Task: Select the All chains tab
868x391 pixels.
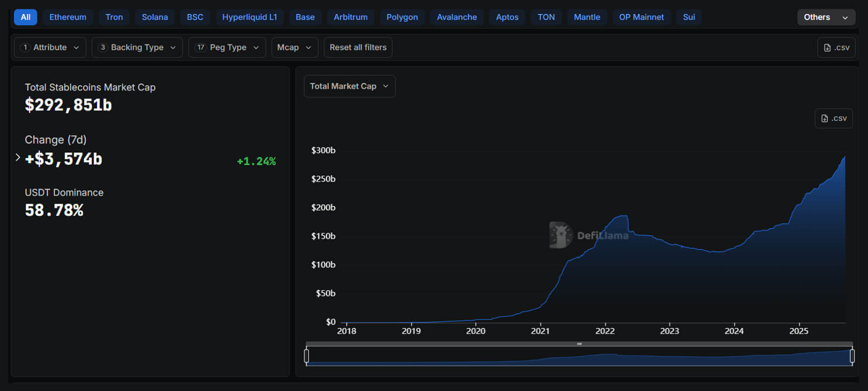Action: click(25, 17)
